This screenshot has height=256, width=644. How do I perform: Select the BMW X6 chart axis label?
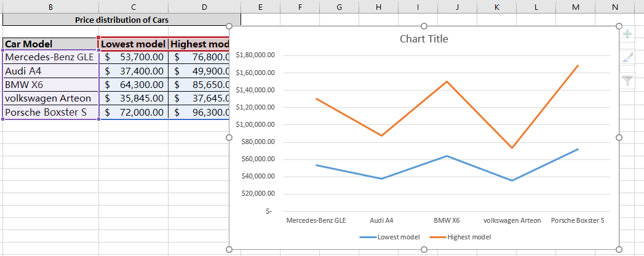pyautogui.click(x=447, y=220)
